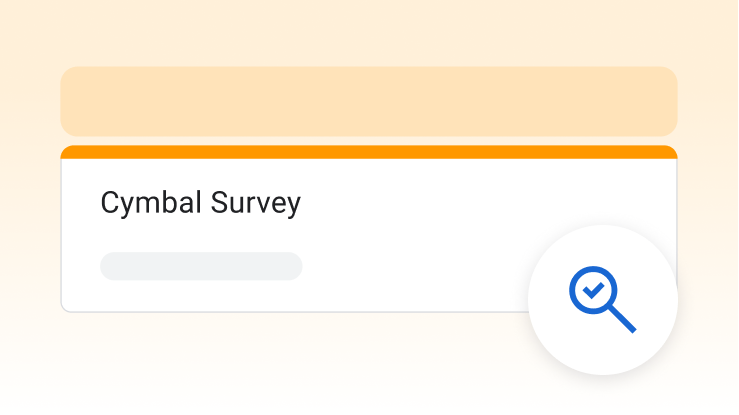
Task: Click the blue lens ring of the magnifier
Action: (x=578, y=279)
